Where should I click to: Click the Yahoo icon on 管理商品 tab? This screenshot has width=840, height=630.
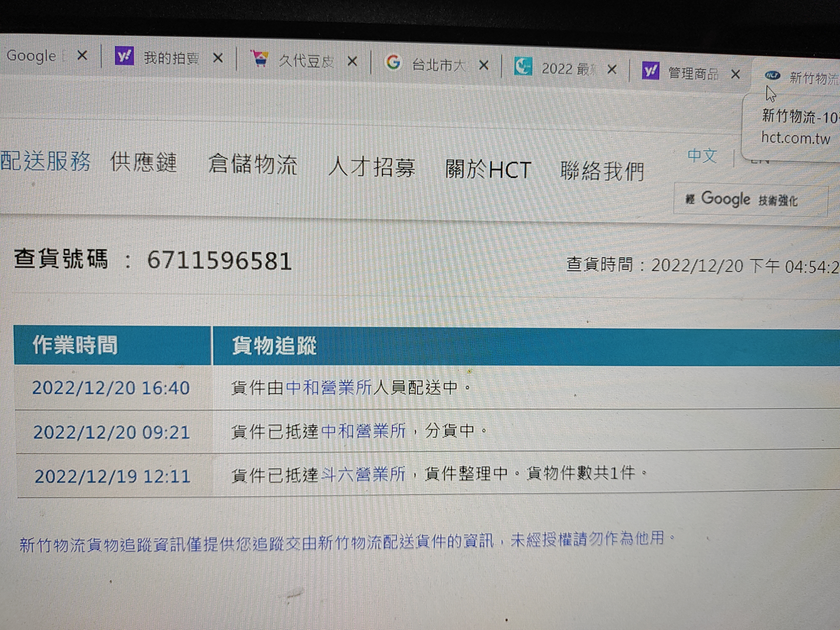[651, 71]
